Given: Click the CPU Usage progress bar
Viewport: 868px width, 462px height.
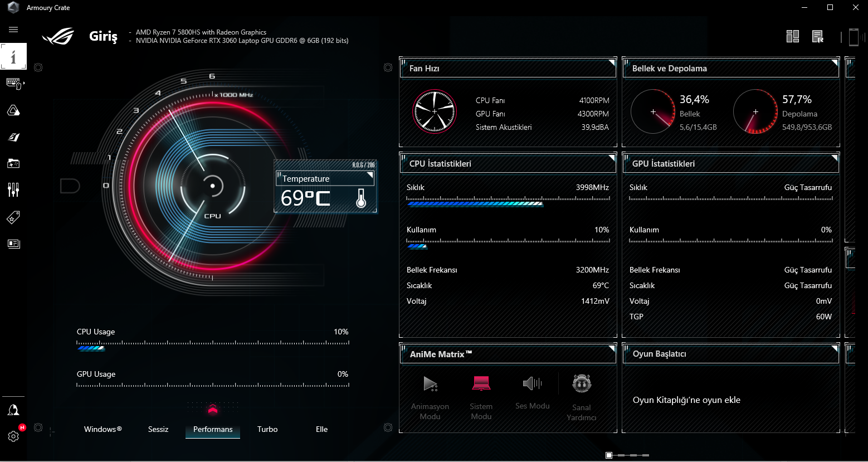Looking at the screenshot, I should tap(213, 346).
